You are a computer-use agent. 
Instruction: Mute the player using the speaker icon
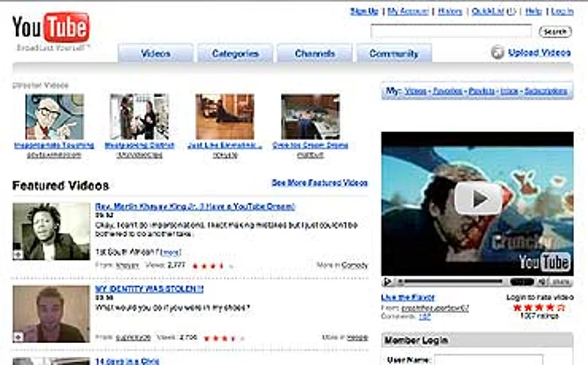tap(542, 282)
